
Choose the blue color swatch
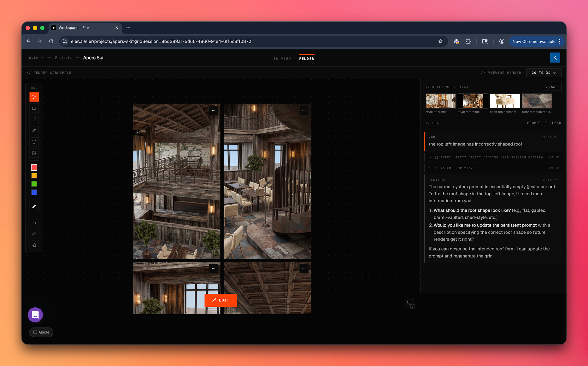[x=34, y=192]
